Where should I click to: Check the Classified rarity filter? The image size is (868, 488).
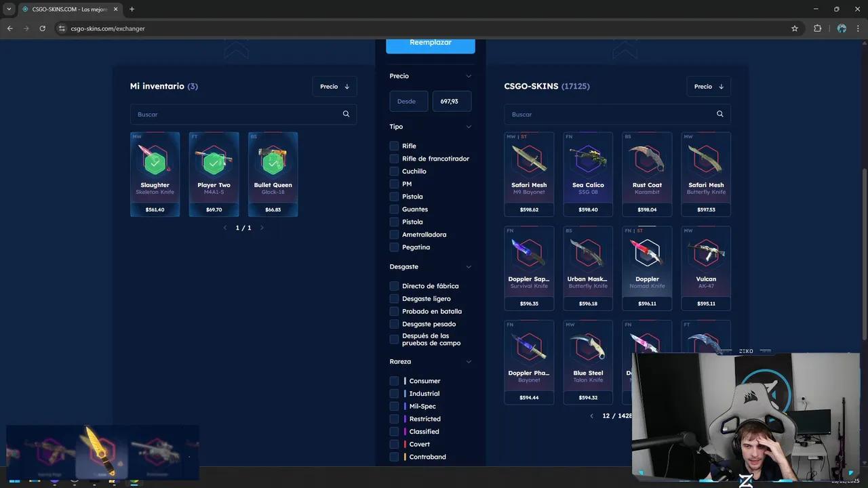pos(394,432)
